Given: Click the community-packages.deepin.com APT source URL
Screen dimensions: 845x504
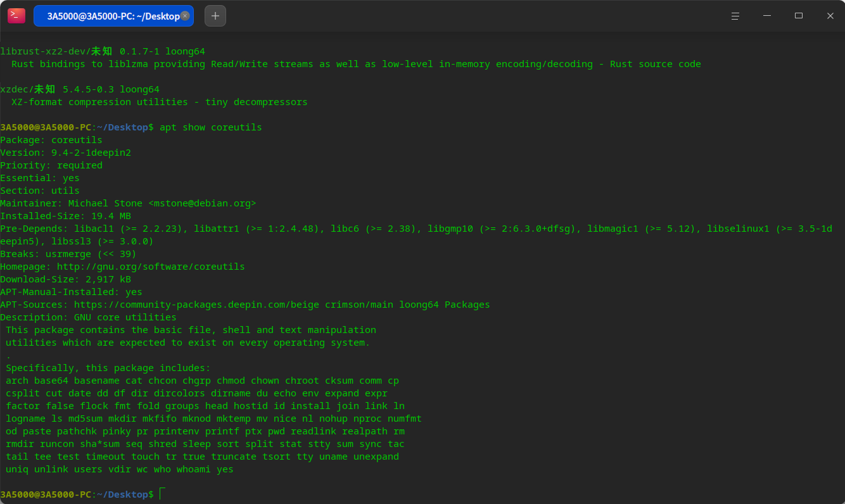Looking at the screenshot, I should click(196, 305).
